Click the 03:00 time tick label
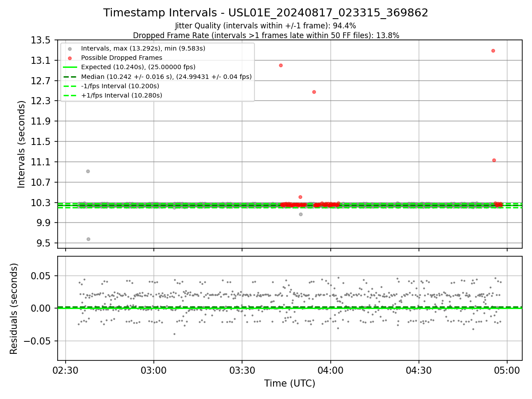The image size is (532, 399). point(154,369)
